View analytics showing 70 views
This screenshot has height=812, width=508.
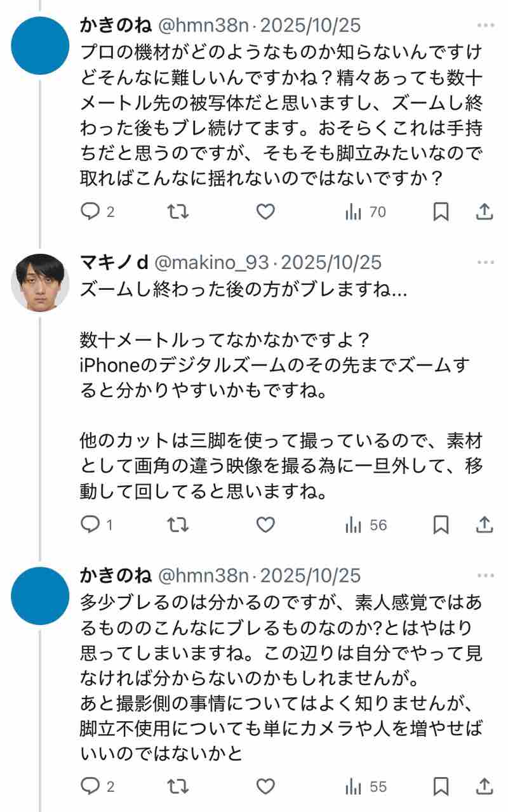366,212
